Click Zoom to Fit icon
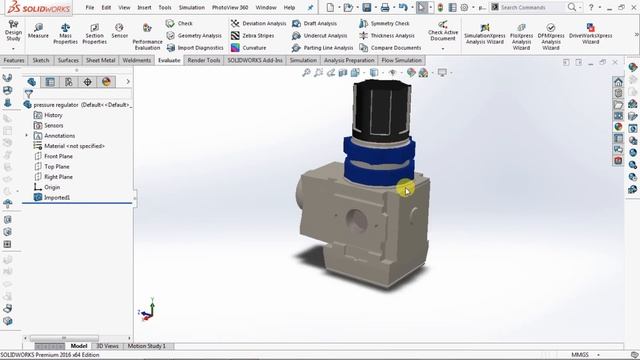The width and height of the screenshot is (640, 360). point(306,73)
